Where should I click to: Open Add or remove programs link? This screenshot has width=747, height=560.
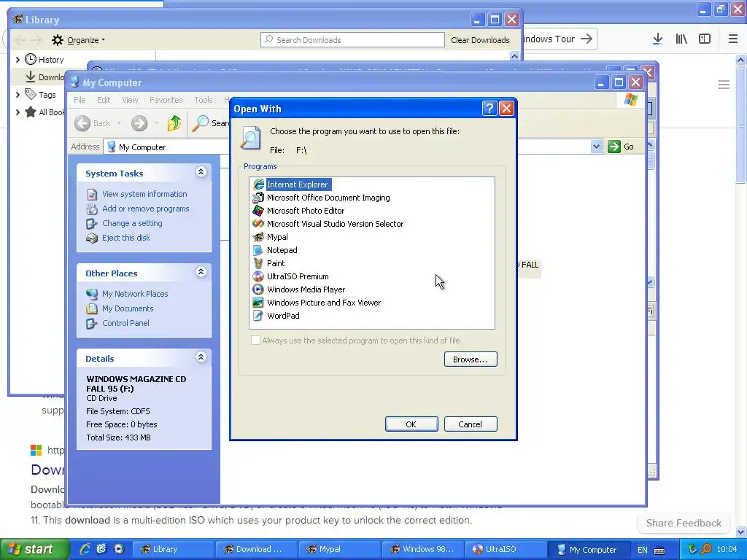[x=145, y=209]
